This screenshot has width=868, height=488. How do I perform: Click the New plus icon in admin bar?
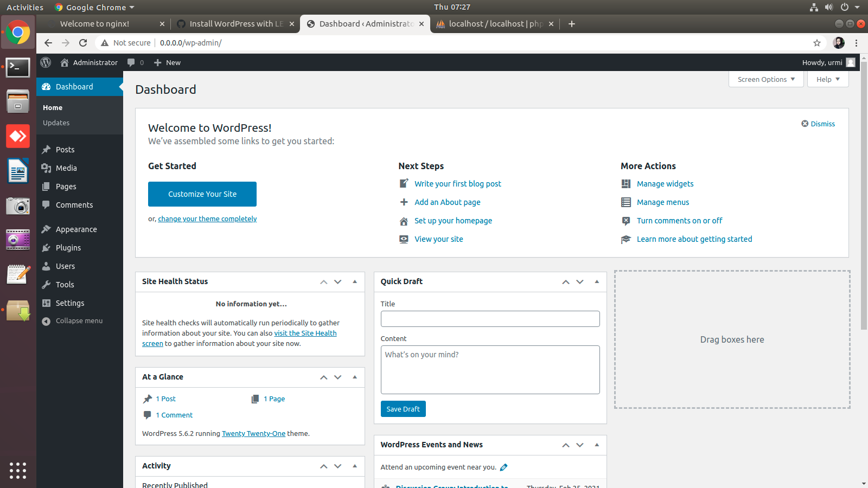click(158, 62)
